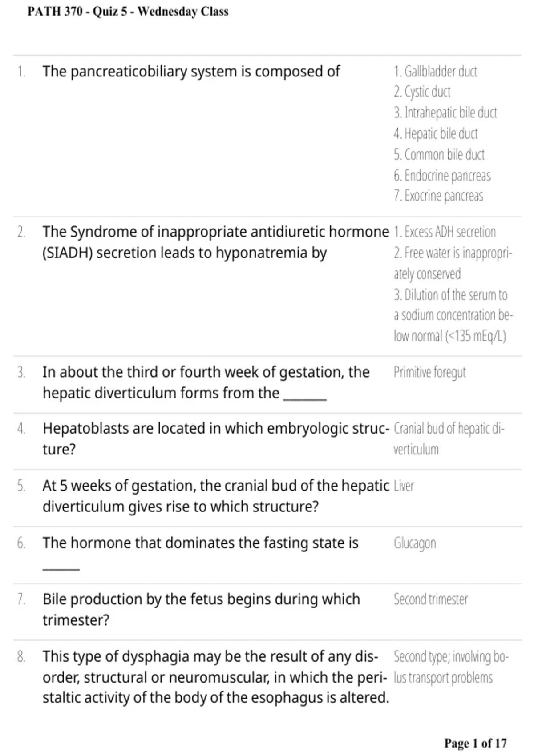Select question 1 about pancreaticobiliary system
534x756 pixels.
(x=191, y=72)
